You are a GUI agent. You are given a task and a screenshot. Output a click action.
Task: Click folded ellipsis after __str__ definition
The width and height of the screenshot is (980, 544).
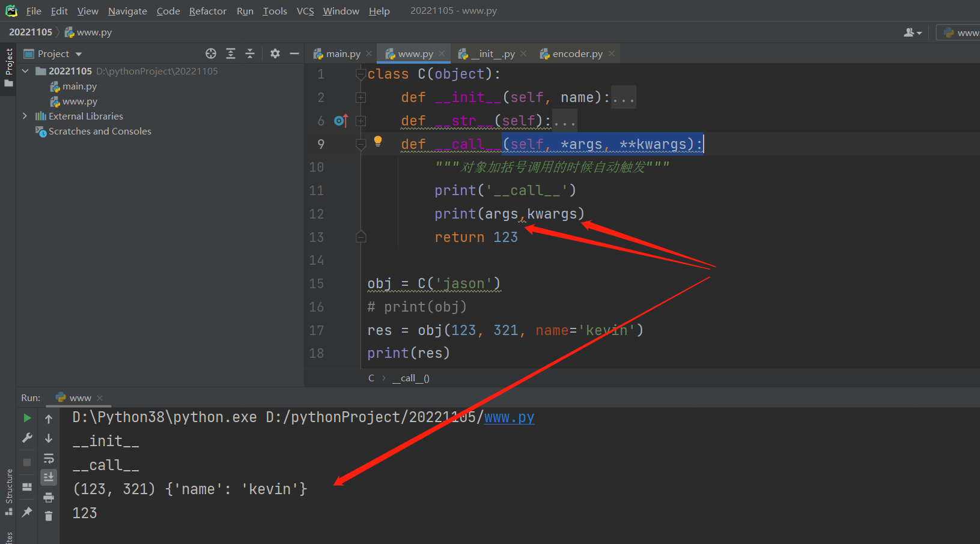tap(564, 121)
